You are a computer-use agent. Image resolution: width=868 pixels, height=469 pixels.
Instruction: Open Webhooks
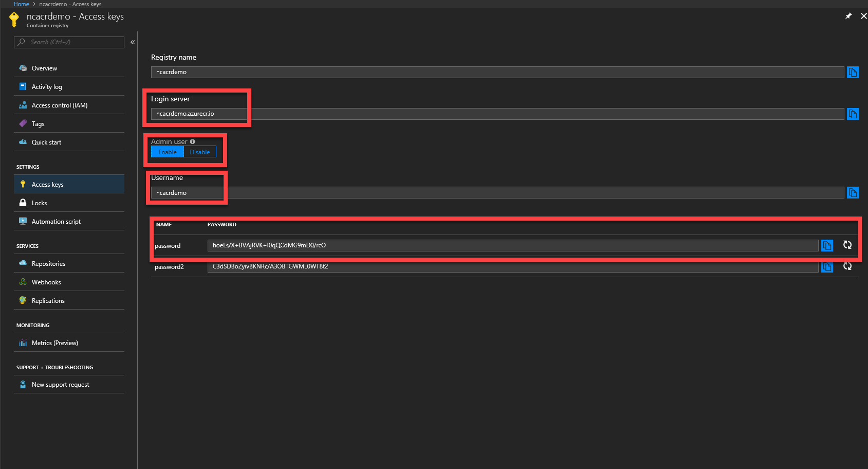click(x=69, y=282)
